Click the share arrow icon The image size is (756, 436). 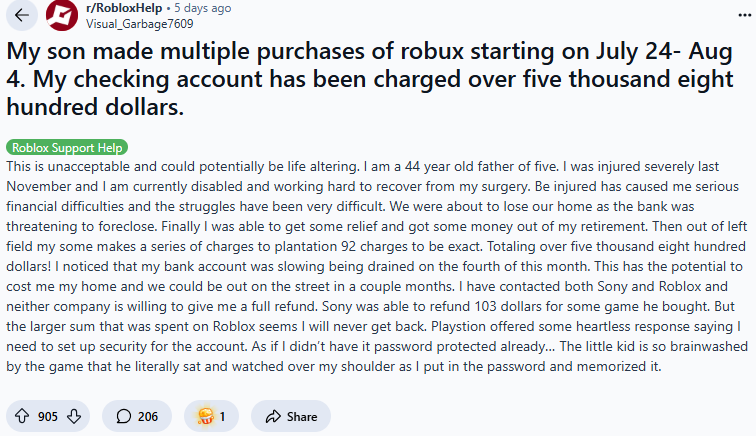pos(270,415)
